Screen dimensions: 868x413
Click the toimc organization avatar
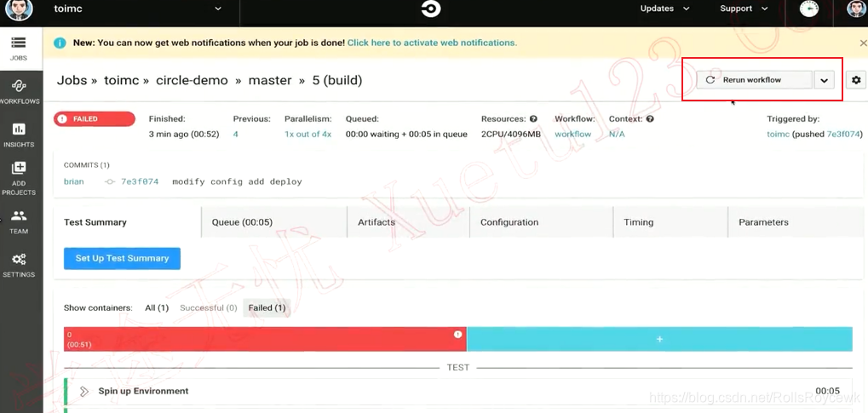pyautogui.click(x=18, y=9)
